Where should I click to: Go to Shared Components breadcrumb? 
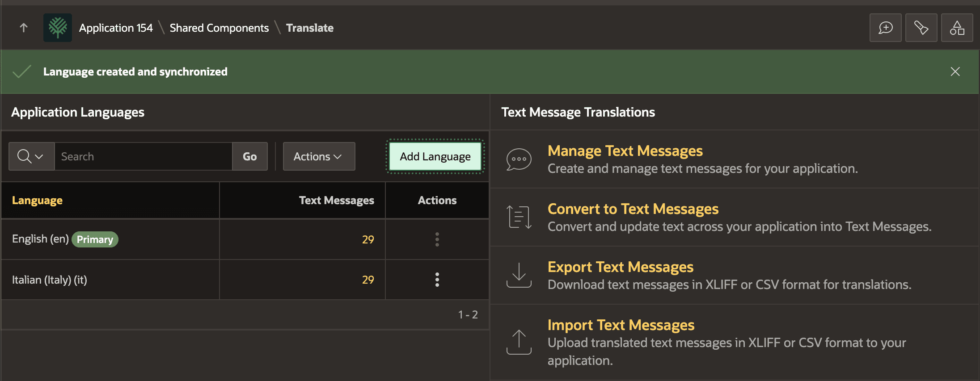pyautogui.click(x=219, y=28)
